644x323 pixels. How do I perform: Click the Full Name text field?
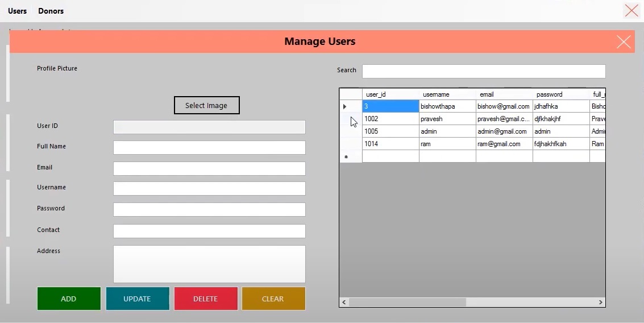click(209, 148)
